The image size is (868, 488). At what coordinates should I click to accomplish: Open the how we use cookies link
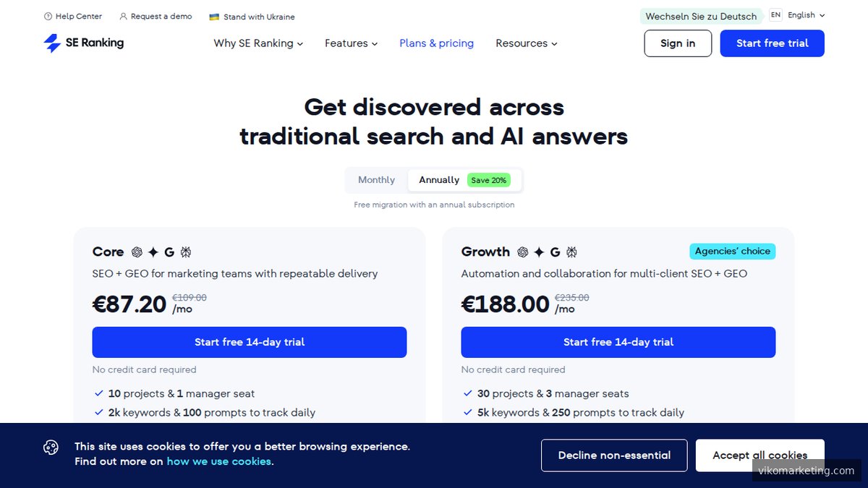coord(218,461)
